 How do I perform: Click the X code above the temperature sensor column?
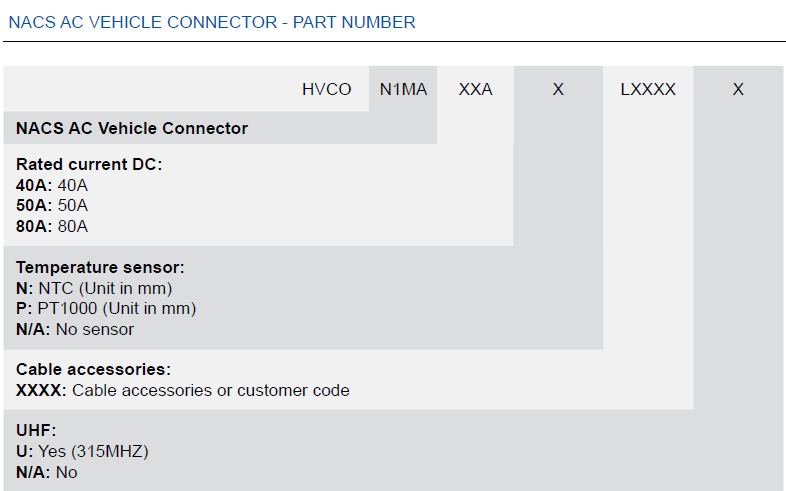558,89
